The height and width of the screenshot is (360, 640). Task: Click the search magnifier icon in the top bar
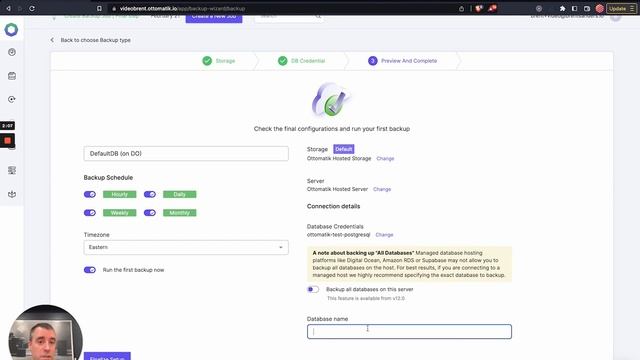318,17
